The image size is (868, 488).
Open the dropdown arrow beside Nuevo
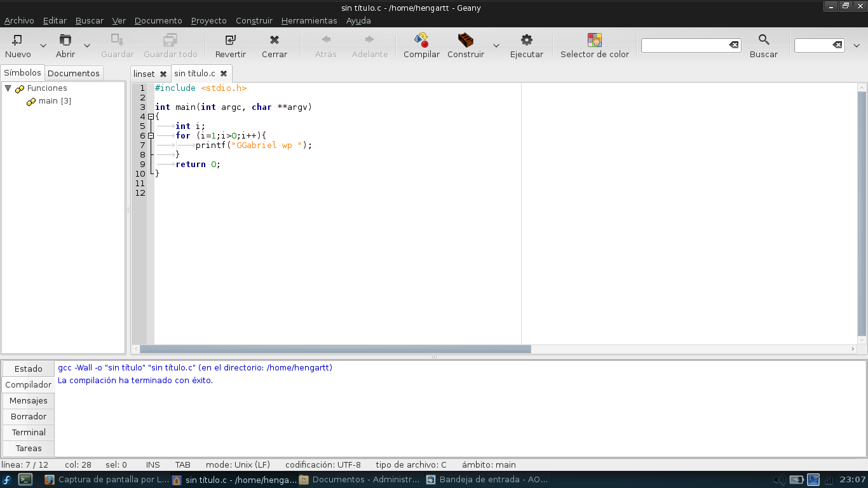point(43,46)
